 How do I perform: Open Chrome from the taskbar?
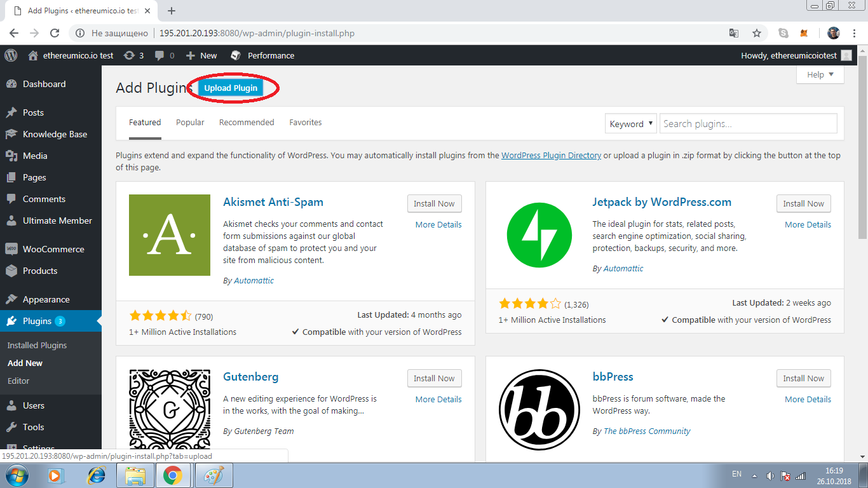(x=173, y=475)
